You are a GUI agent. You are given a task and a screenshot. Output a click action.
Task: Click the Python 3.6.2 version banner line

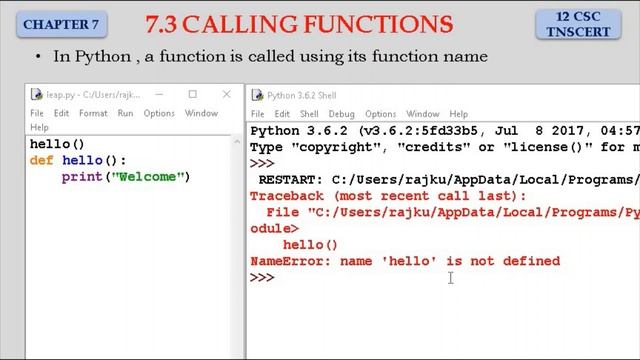click(x=445, y=131)
